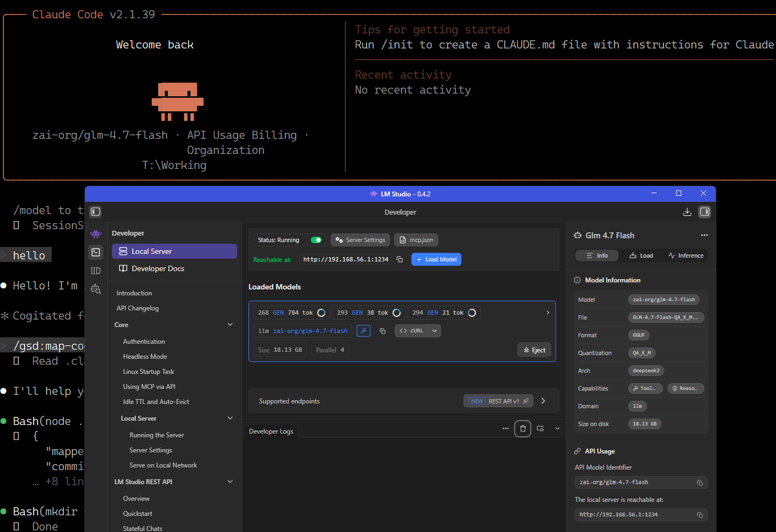Collapse the Core section in the docs list
This screenshot has height=532, width=776.
pos(230,324)
